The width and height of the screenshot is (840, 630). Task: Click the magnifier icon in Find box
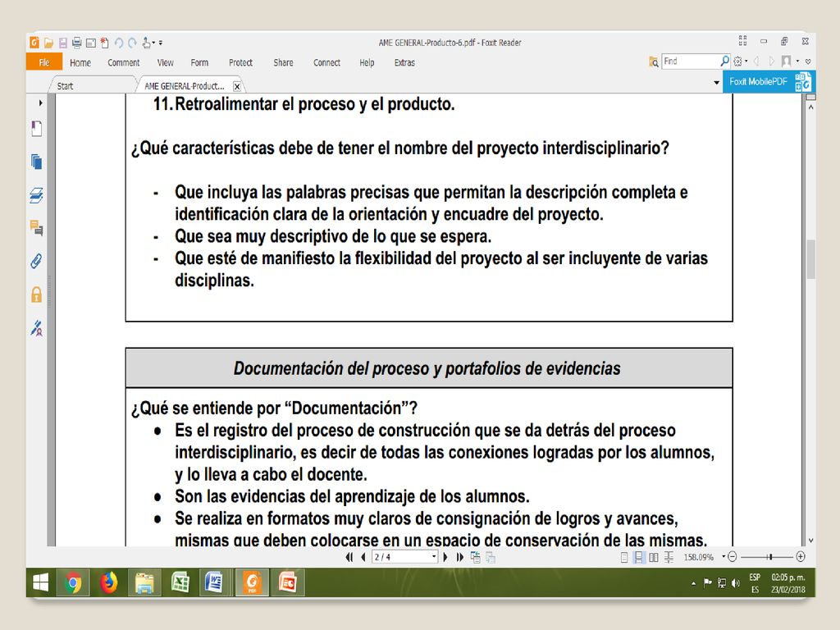pos(724,61)
